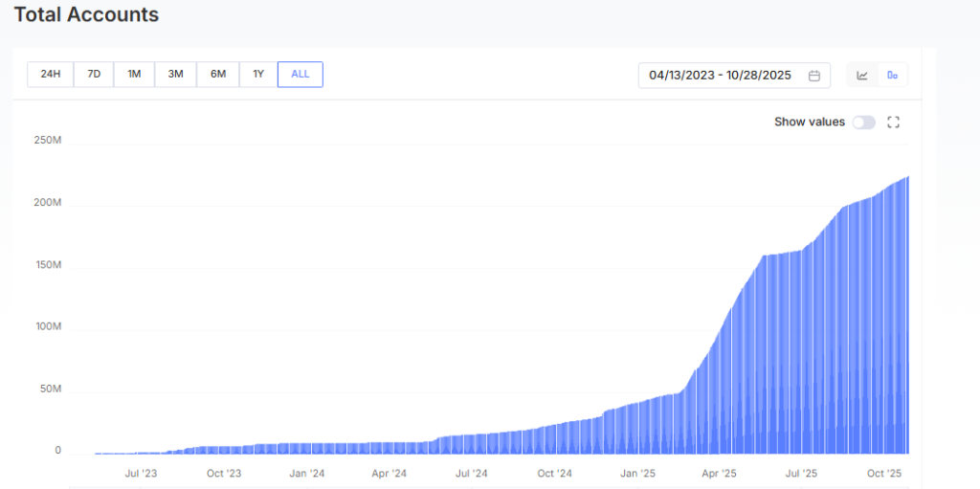980x489 pixels.
Task: Switch to line chart view
Action: (x=862, y=75)
